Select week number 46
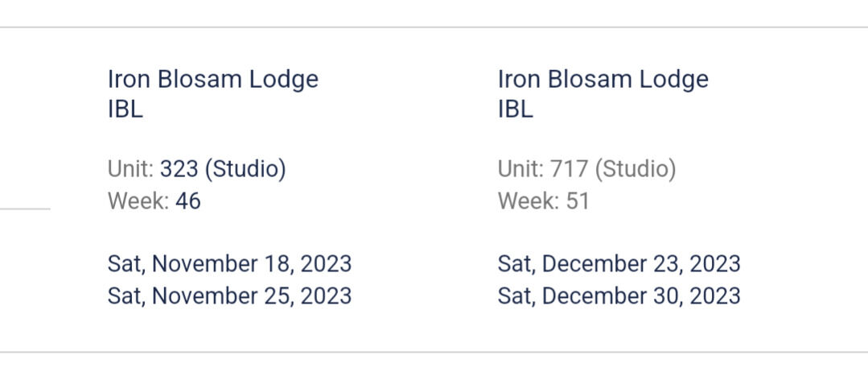This screenshot has height=376, width=868. click(188, 200)
